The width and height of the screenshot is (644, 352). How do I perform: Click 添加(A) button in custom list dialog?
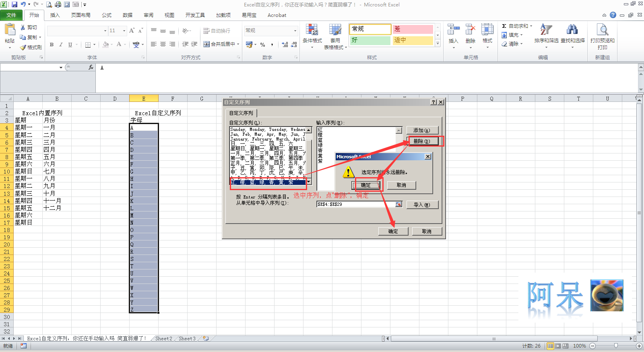422,130
